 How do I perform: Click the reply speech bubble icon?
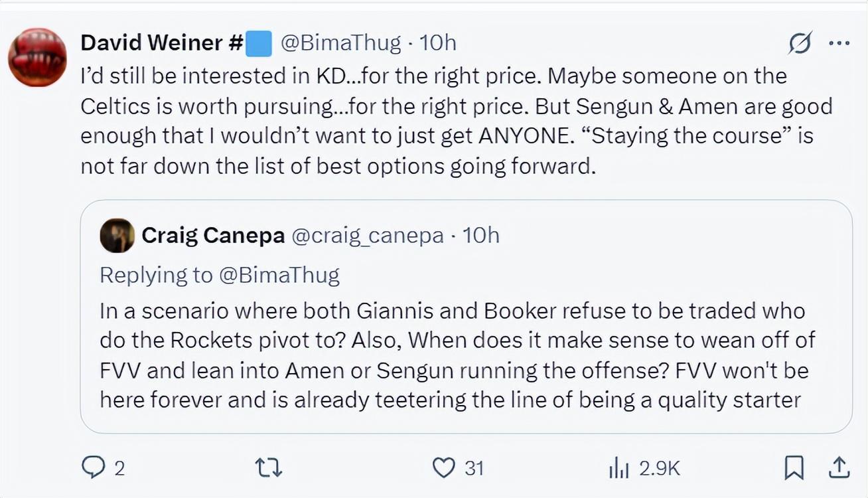pyautogui.click(x=93, y=468)
